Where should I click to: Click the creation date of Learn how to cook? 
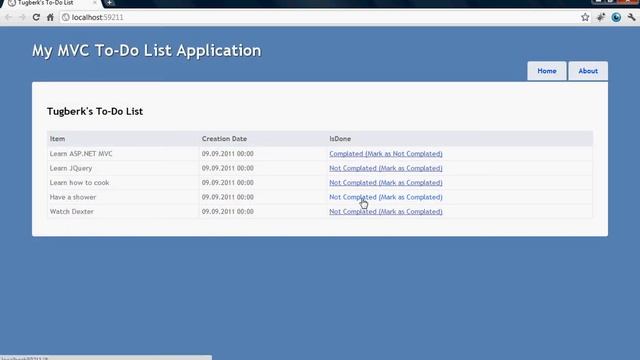pos(227,183)
